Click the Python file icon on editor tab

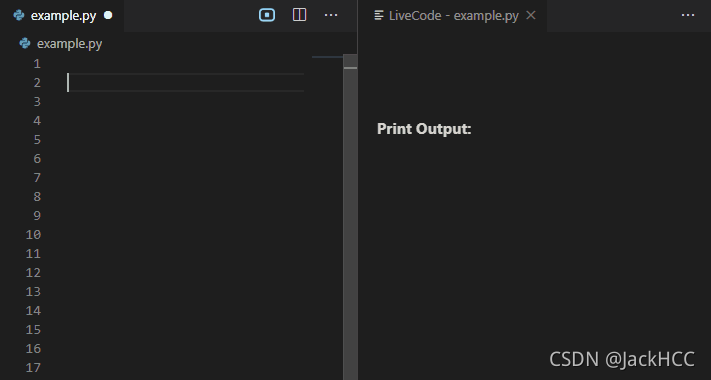pyautogui.click(x=19, y=15)
